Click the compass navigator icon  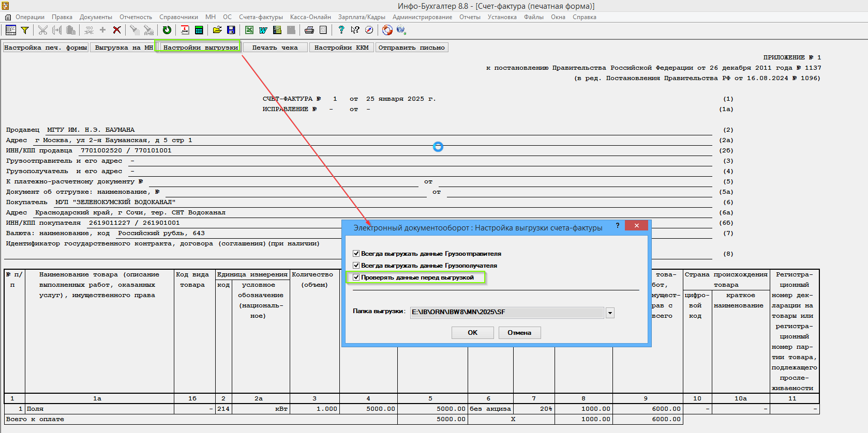click(369, 30)
